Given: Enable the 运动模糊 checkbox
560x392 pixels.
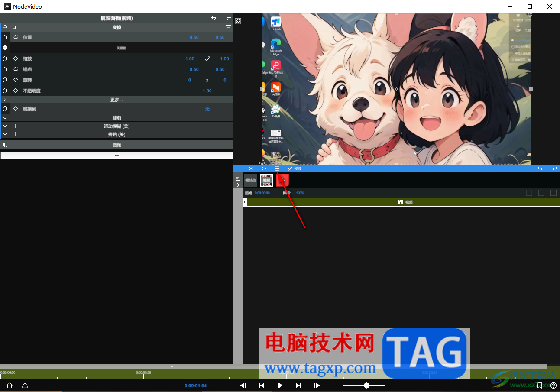Looking at the screenshot, I should (x=13, y=126).
